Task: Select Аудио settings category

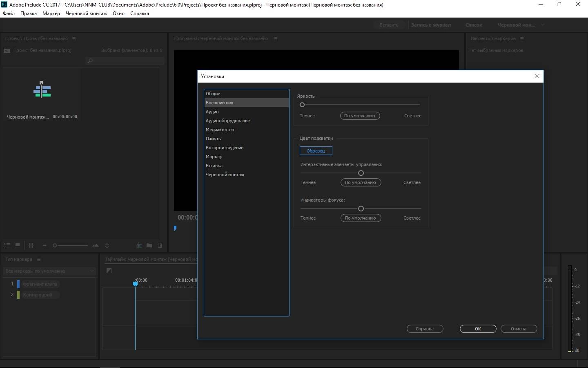Action: pyautogui.click(x=246, y=112)
